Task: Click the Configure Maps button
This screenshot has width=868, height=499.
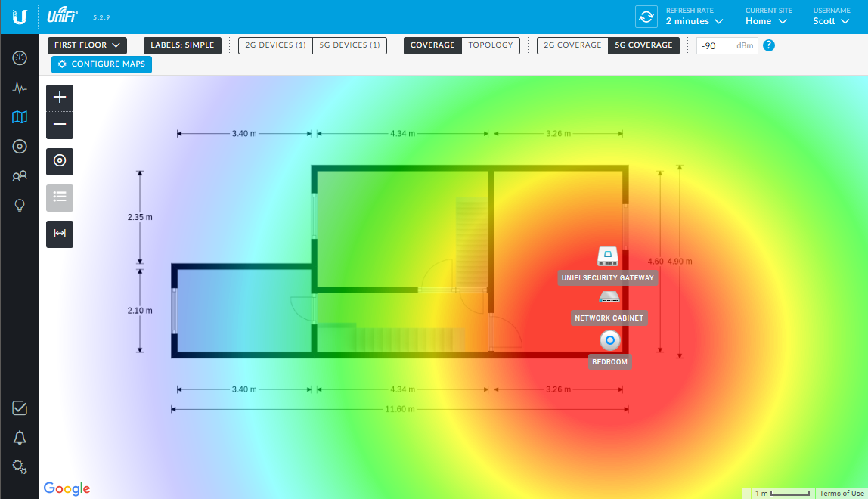Action: point(101,64)
